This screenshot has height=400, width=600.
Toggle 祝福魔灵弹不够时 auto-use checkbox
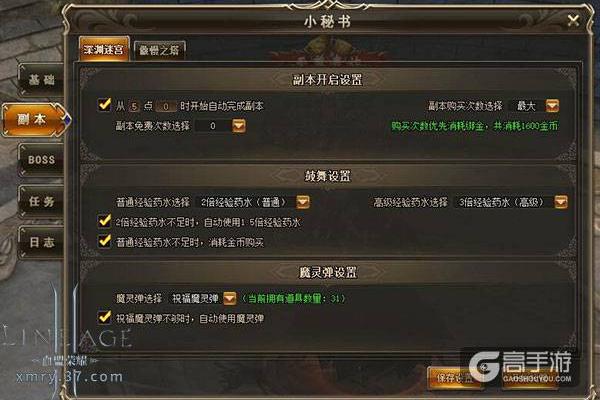click(104, 317)
